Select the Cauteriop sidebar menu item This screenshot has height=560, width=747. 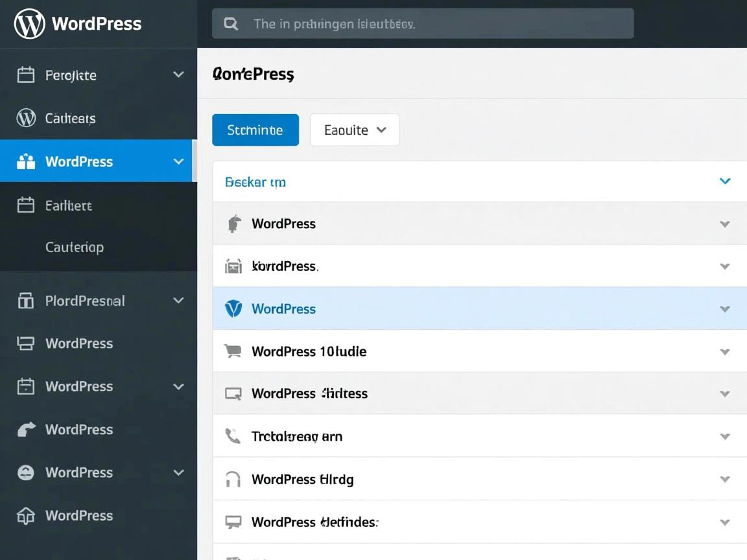pos(75,247)
